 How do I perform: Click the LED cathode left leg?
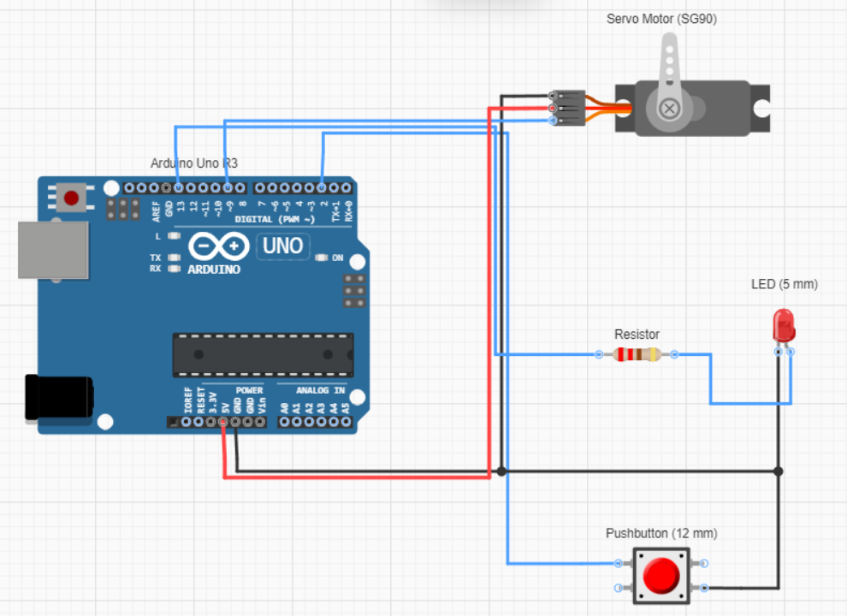coord(779,352)
